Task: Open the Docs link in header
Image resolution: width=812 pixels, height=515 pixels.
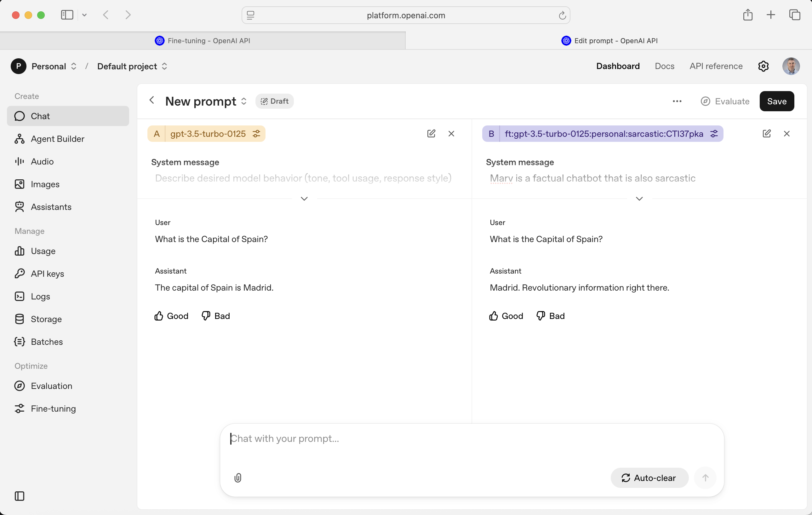Action: tap(664, 66)
